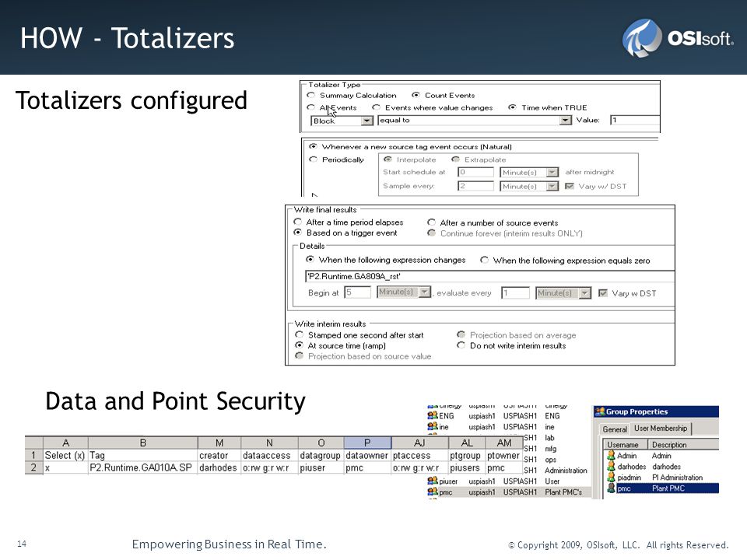The image size is (747, 560).
Task: Click the evaluate every value field
Action: pyautogui.click(x=515, y=293)
